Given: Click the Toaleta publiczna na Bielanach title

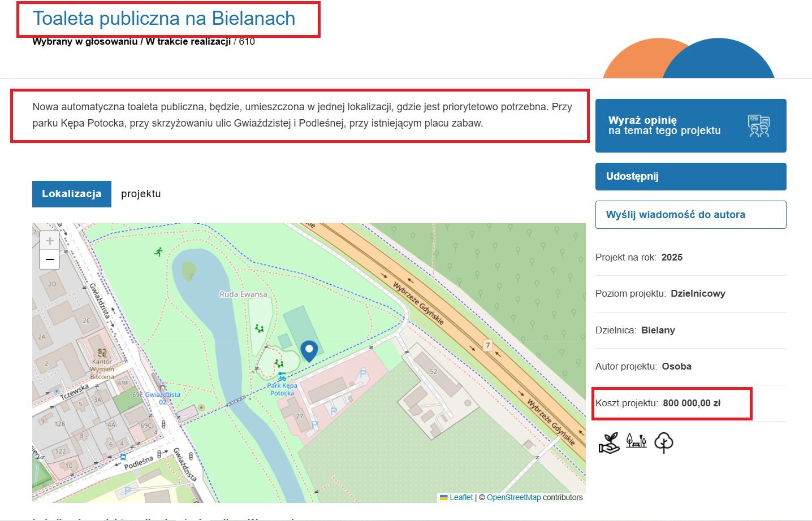Looking at the screenshot, I should [164, 19].
